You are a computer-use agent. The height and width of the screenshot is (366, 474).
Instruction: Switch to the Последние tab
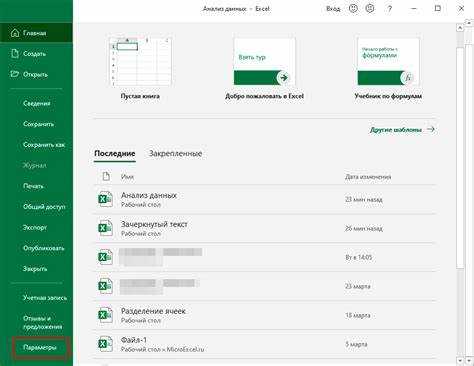115,154
